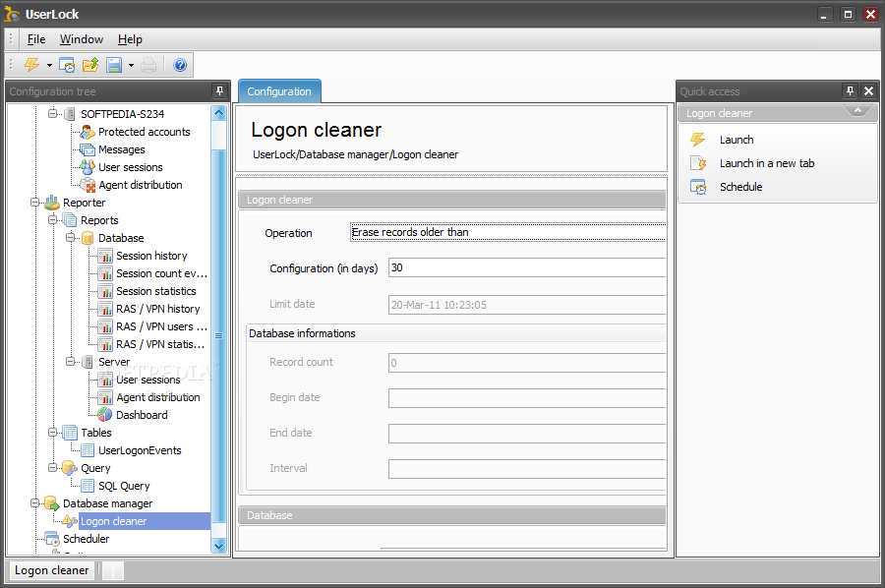
Task: Select Agent distribution under Server reports
Action: tap(158, 397)
